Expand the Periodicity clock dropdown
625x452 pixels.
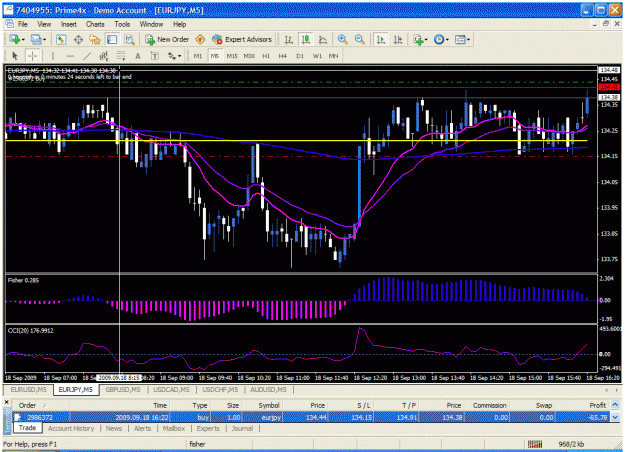447,39
